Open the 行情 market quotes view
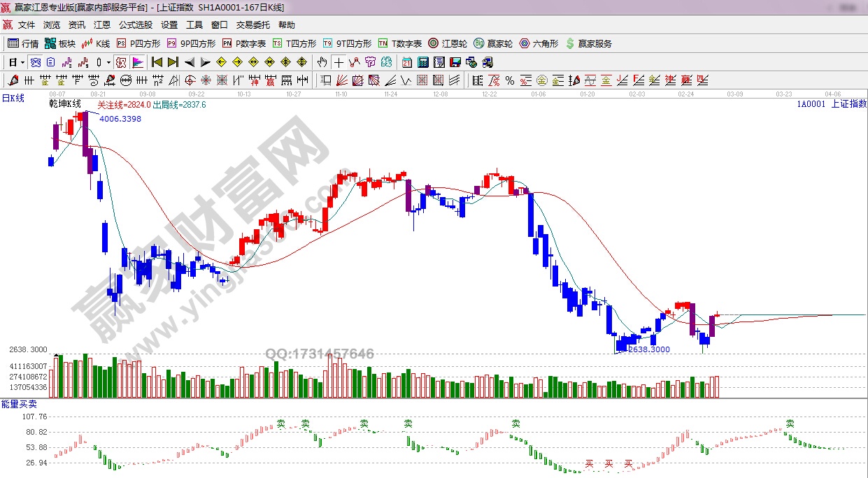The height and width of the screenshot is (478, 868). coord(23,43)
